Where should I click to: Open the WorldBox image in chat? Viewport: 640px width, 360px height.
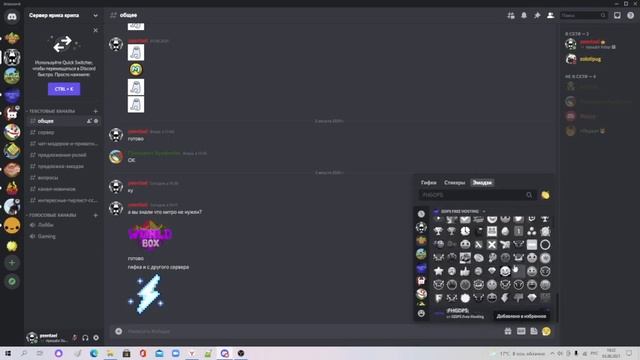(150, 236)
